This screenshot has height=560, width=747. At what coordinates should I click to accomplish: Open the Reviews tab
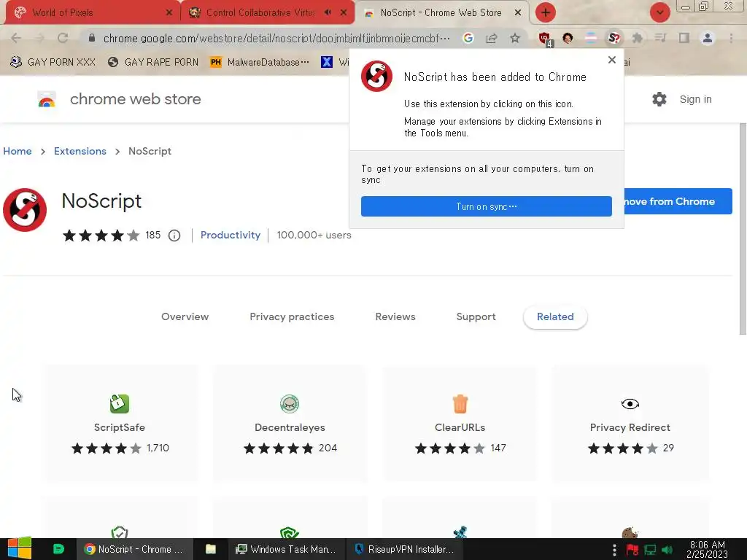point(395,316)
